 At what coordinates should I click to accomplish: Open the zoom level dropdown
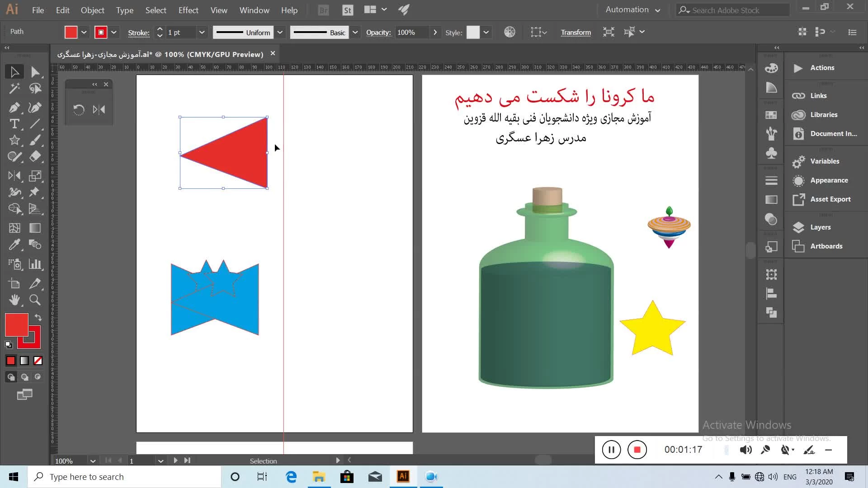[x=93, y=461]
